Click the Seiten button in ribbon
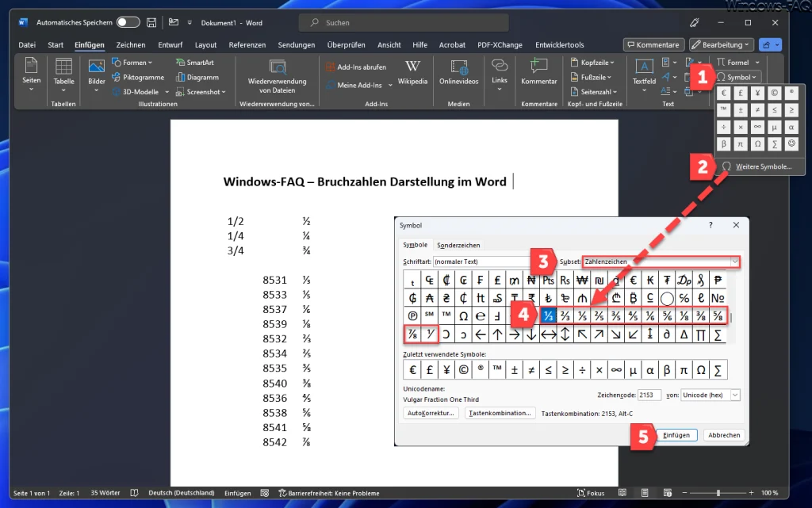Viewport: 812px width, 508px height. [31, 75]
